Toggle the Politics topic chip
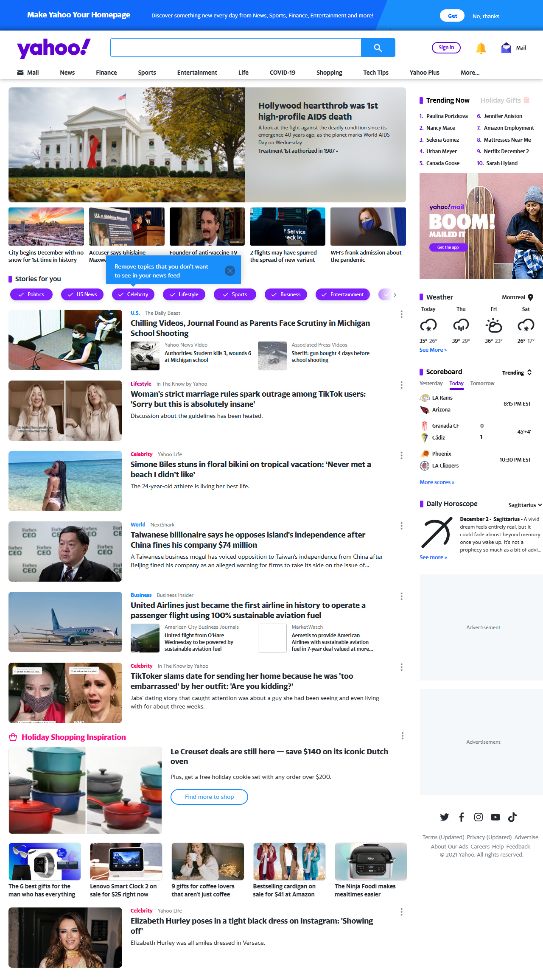The height and width of the screenshot is (980, 543). point(31,294)
